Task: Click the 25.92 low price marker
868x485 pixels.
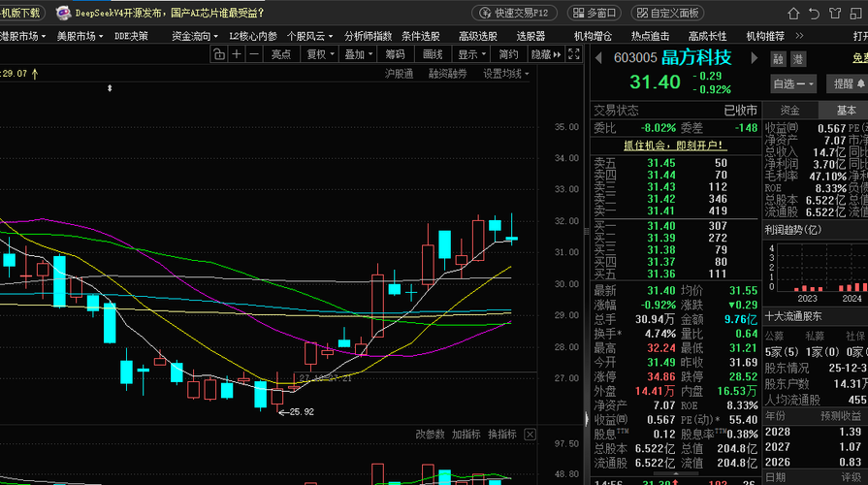Action: (296, 412)
